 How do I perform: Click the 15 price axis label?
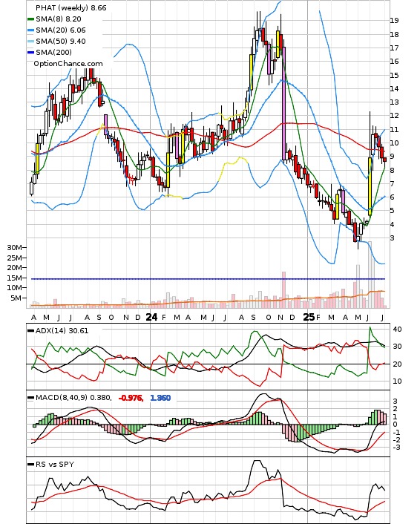[394, 75]
